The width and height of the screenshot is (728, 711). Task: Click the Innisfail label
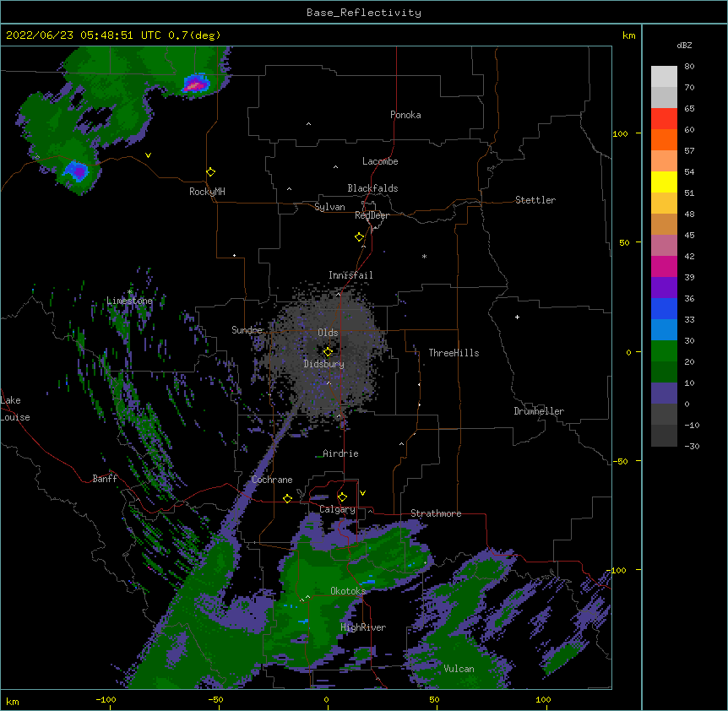click(x=350, y=275)
